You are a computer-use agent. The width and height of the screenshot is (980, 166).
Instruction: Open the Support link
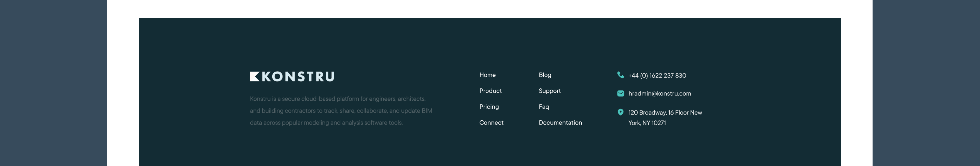549,91
